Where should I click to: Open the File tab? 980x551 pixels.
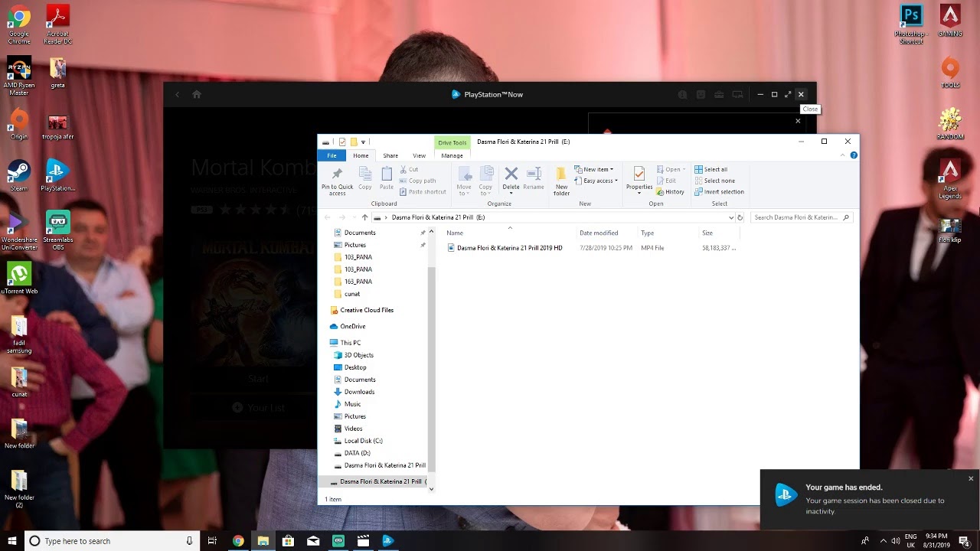(x=332, y=155)
